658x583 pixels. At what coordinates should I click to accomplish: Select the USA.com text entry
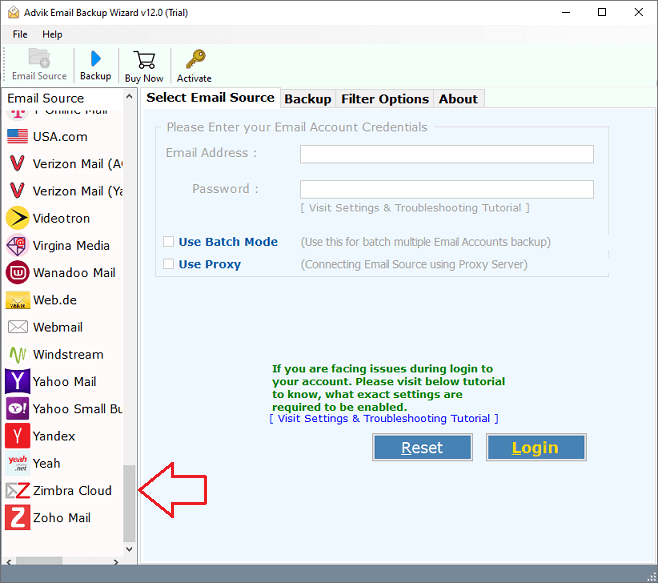pyautogui.click(x=60, y=137)
